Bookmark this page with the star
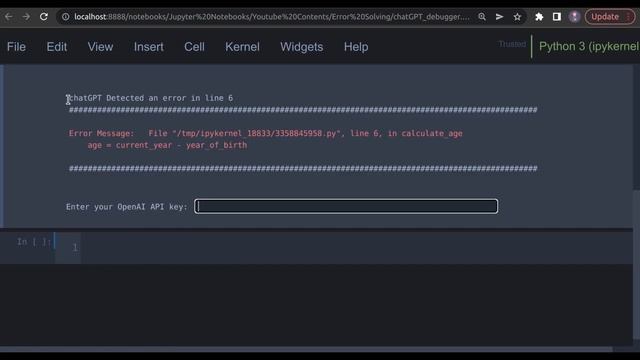The height and width of the screenshot is (360, 640). coord(517,17)
